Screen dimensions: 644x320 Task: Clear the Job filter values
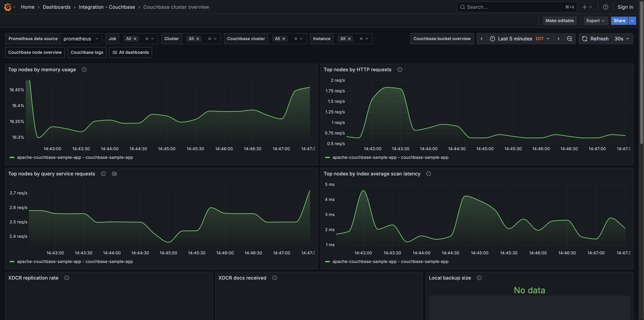147,39
